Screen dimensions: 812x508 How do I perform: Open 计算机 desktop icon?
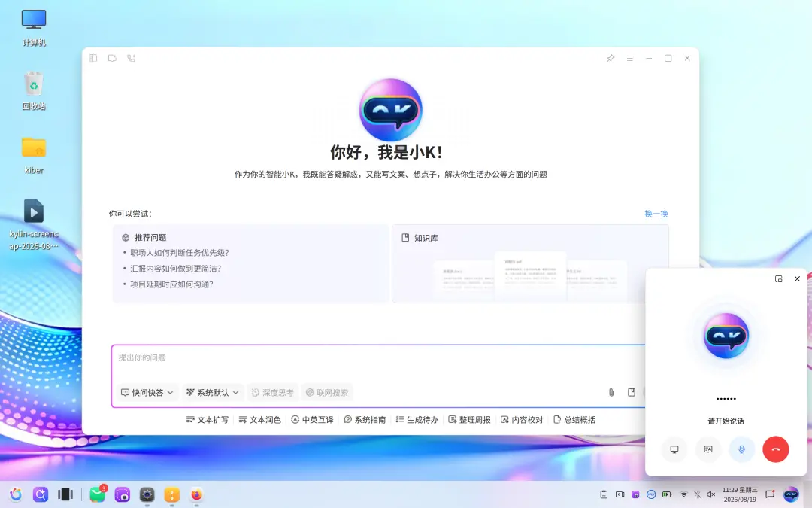(34, 29)
